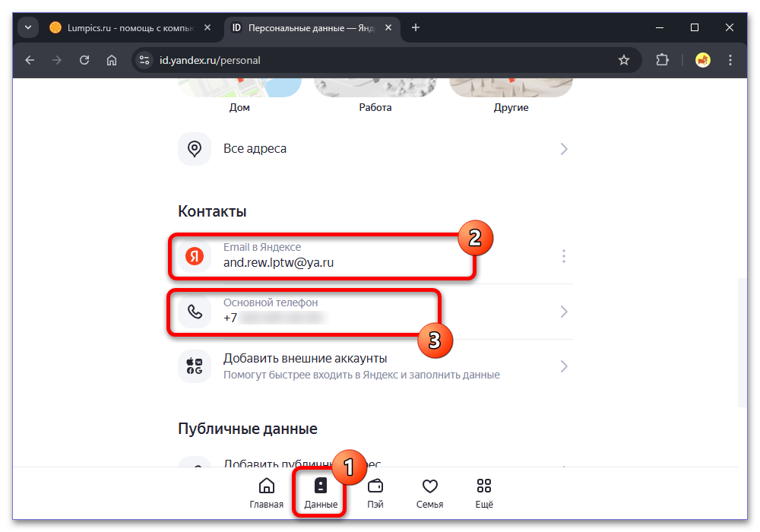Maximize the browser window
The height and width of the screenshot is (532, 760).
[x=695, y=27]
